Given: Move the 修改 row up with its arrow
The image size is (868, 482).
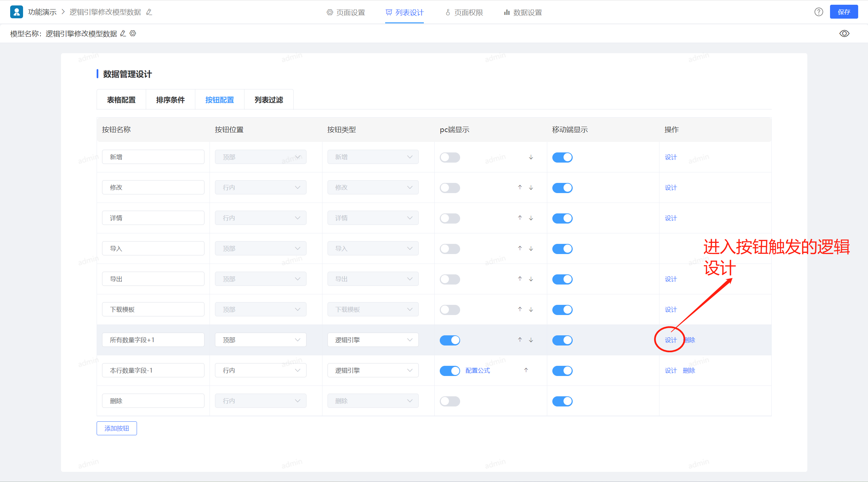Looking at the screenshot, I should (x=520, y=187).
